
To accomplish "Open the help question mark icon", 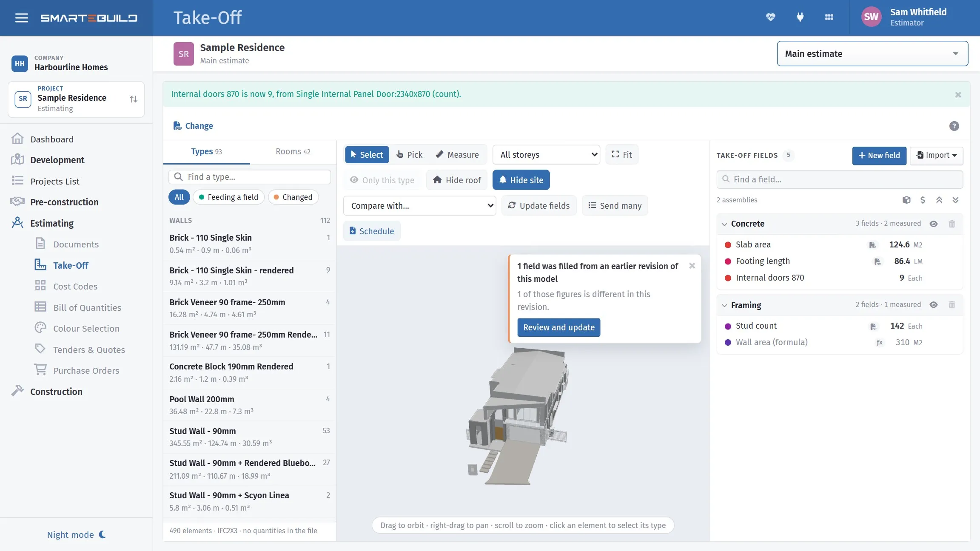I will (x=954, y=126).
